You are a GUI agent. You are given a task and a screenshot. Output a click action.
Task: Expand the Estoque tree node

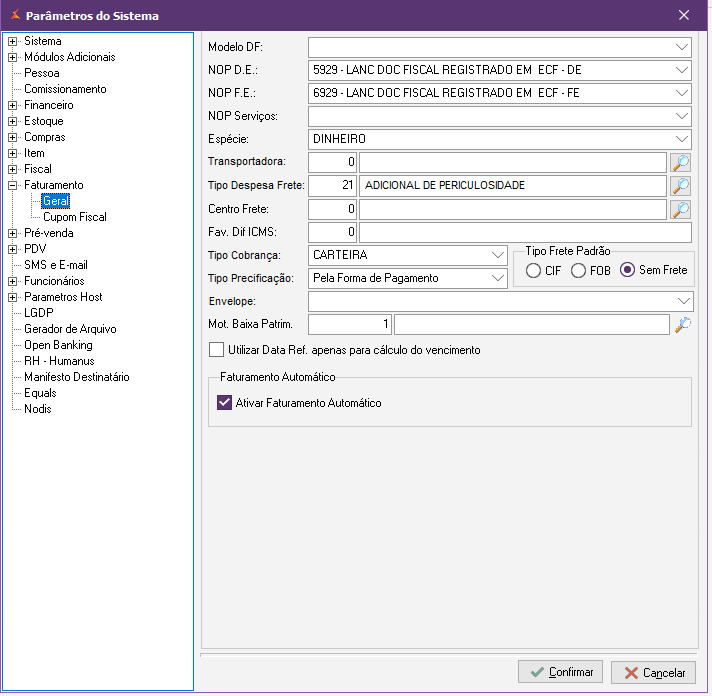click(12, 121)
